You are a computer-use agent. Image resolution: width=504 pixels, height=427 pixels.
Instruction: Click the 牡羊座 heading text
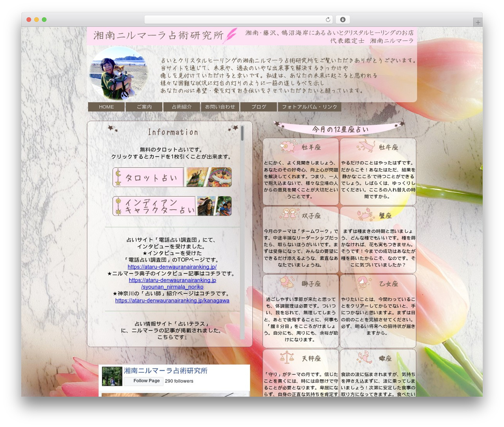(311, 147)
